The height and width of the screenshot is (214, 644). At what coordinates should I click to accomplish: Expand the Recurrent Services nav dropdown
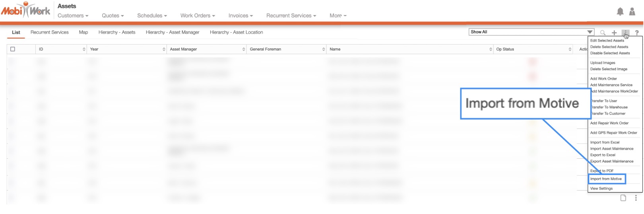pyautogui.click(x=291, y=16)
